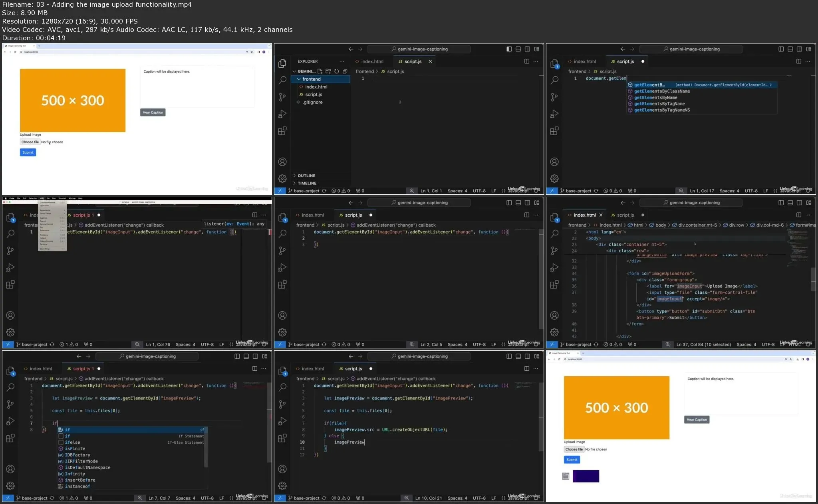Collapse all folders in Explorer

coord(345,71)
